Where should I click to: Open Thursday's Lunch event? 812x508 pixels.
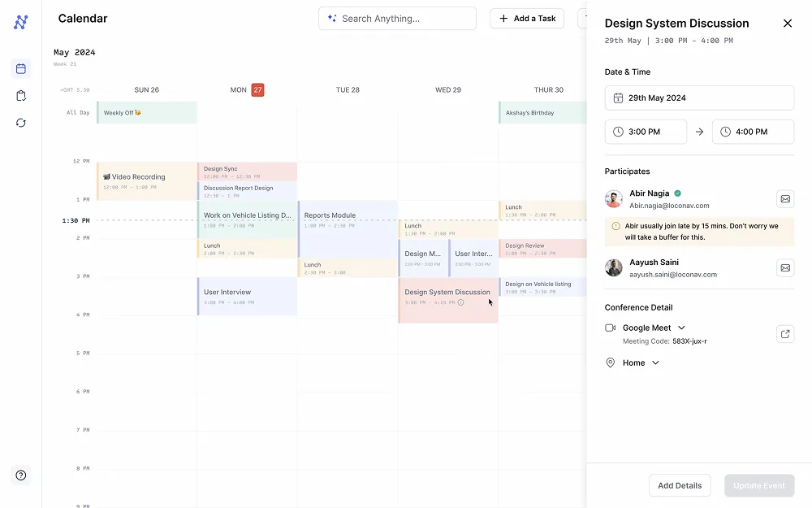[x=542, y=210]
